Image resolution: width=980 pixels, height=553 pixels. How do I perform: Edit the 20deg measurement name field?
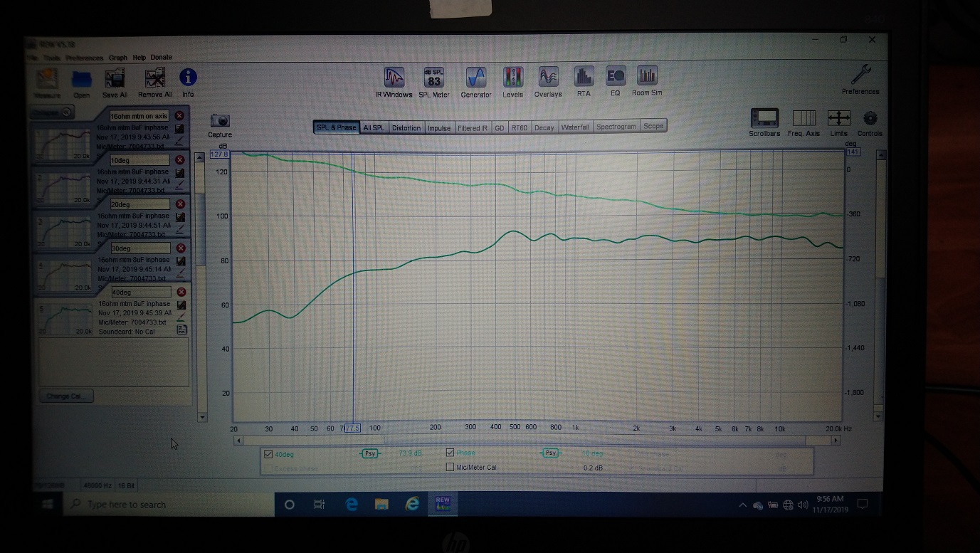coord(140,204)
